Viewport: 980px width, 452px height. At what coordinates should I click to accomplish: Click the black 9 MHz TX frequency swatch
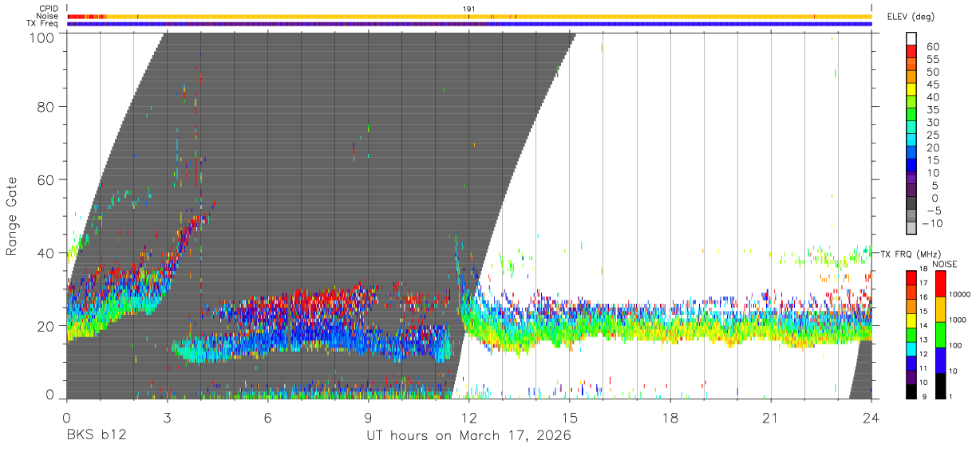[911, 392]
